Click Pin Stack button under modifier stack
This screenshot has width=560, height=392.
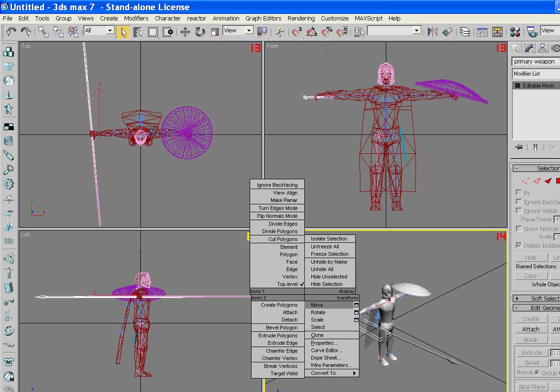click(519, 147)
